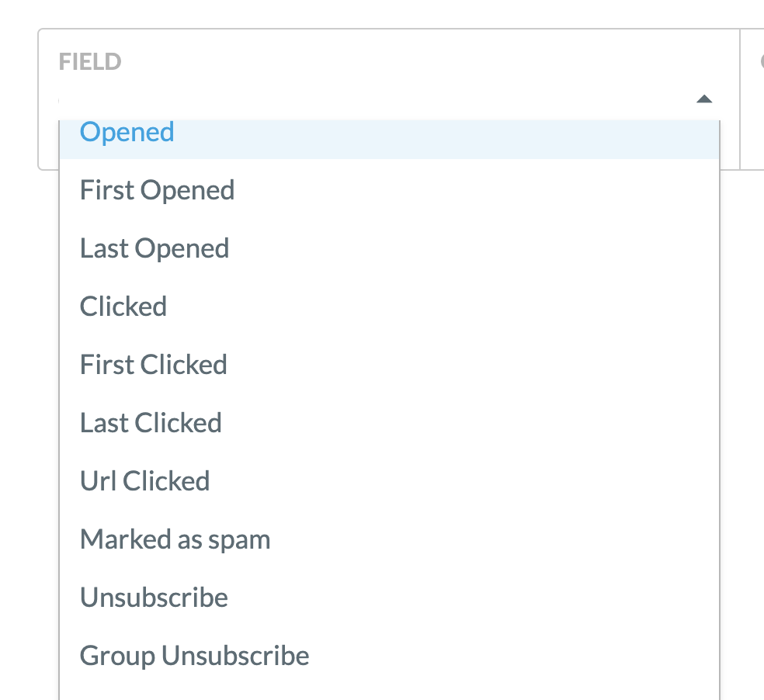The height and width of the screenshot is (700, 764).
Task: Collapse the FIELD dropdown using the caret arrow
Action: (x=704, y=99)
